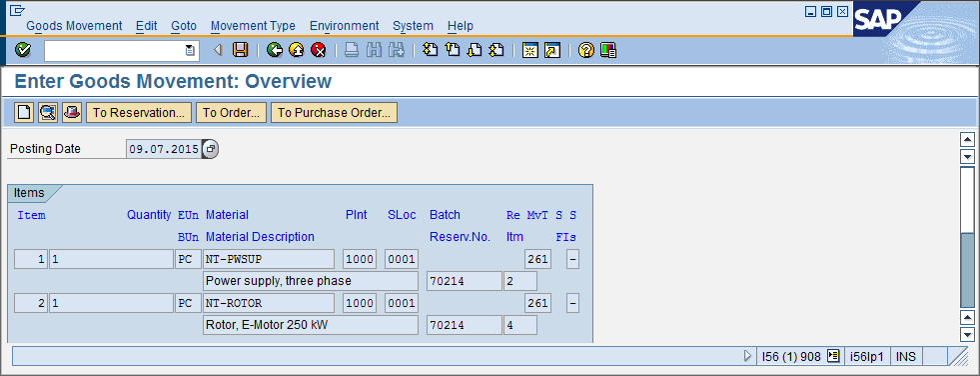Click the NT-ROTOR material field
Image resolution: width=980 pixels, height=376 pixels.
click(269, 303)
